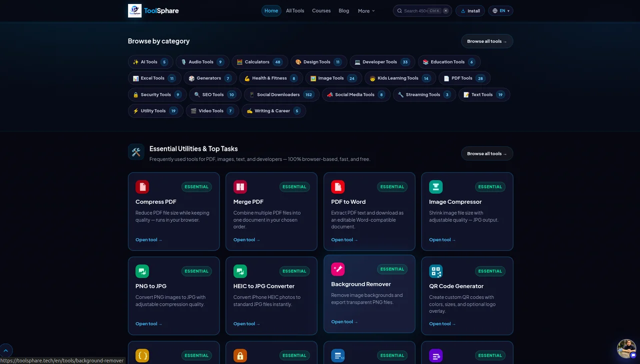Click the Background Remover title
The image size is (640, 364).
point(361,284)
